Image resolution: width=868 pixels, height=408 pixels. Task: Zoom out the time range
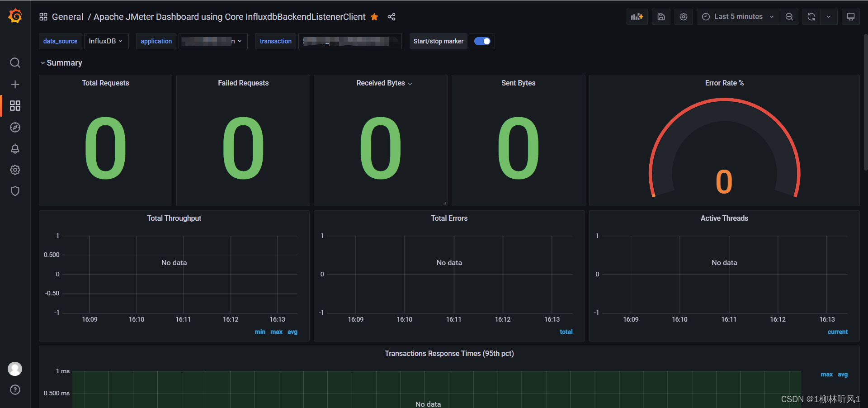point(789,17)
